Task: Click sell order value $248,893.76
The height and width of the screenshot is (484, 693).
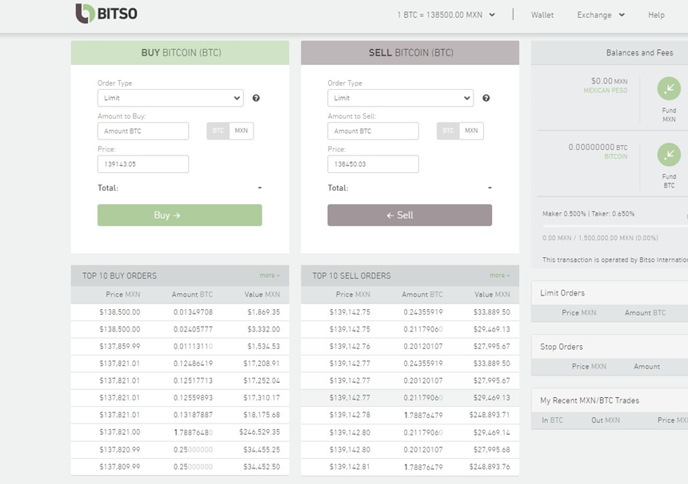Action: [x=490, y=467]
